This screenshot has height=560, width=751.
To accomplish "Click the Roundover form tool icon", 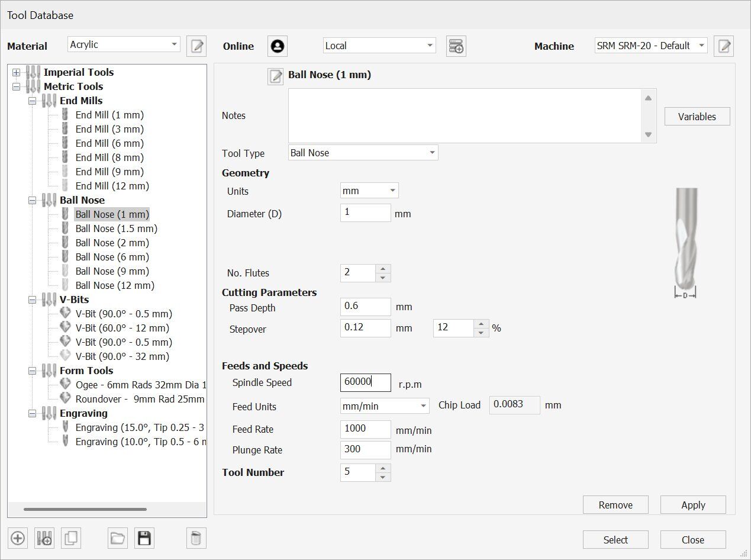I will 65,399.
